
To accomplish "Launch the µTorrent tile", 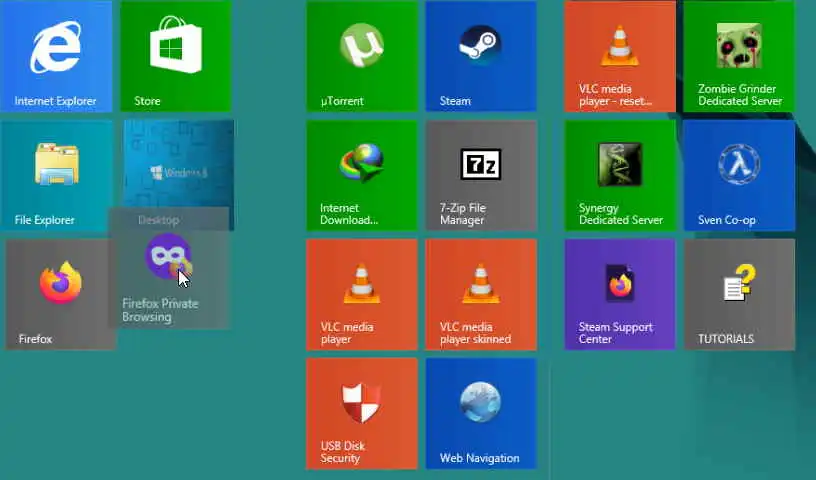I will pos(362,56).
